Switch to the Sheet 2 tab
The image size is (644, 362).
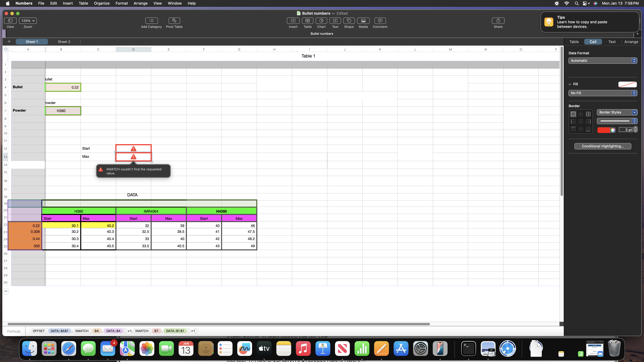pos(64,42)
